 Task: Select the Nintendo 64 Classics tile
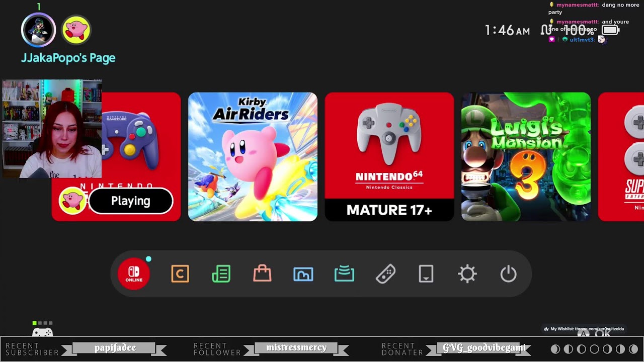click(x=389, y=156)
